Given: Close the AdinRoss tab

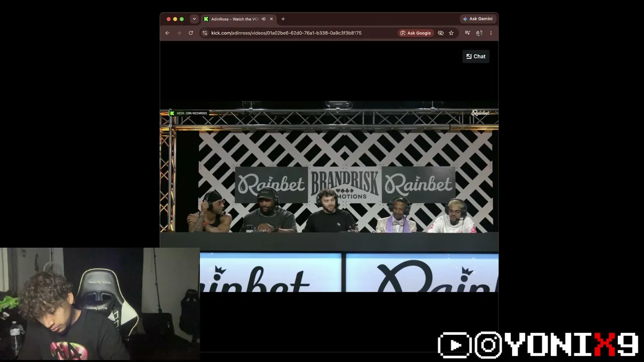Looking at the screenshot, I should (271, 19).
